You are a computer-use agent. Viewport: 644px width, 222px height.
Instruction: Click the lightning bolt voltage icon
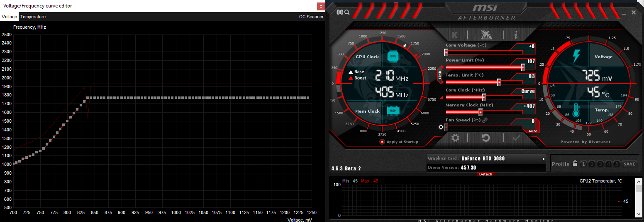pos(577,57)
